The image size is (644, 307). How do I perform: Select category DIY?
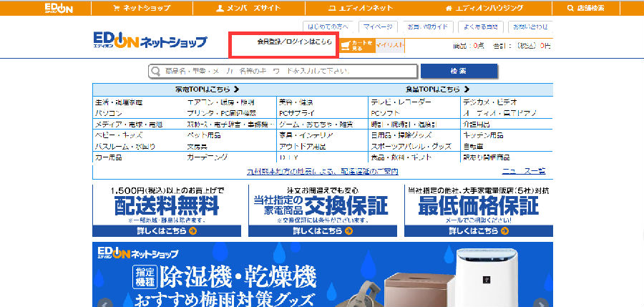point(289,157)
